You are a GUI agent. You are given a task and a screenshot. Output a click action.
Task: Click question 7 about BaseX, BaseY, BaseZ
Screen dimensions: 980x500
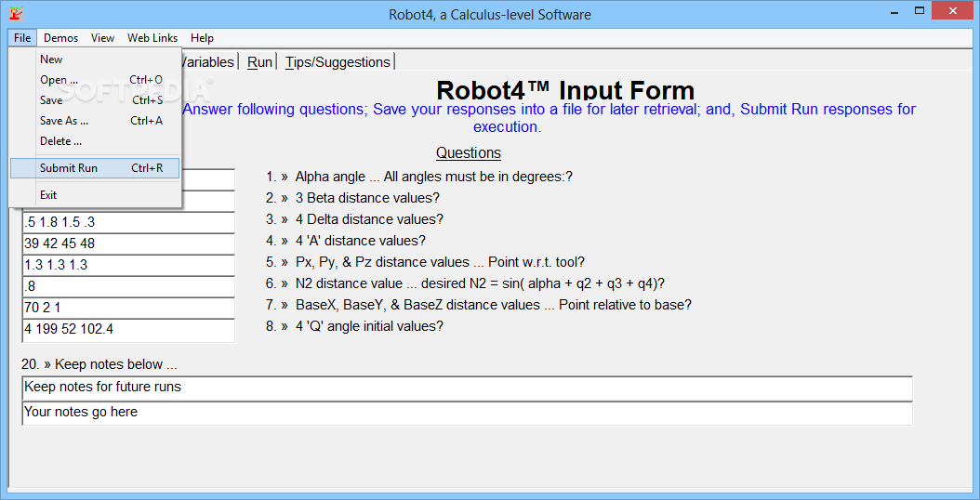tap(479, 305)
